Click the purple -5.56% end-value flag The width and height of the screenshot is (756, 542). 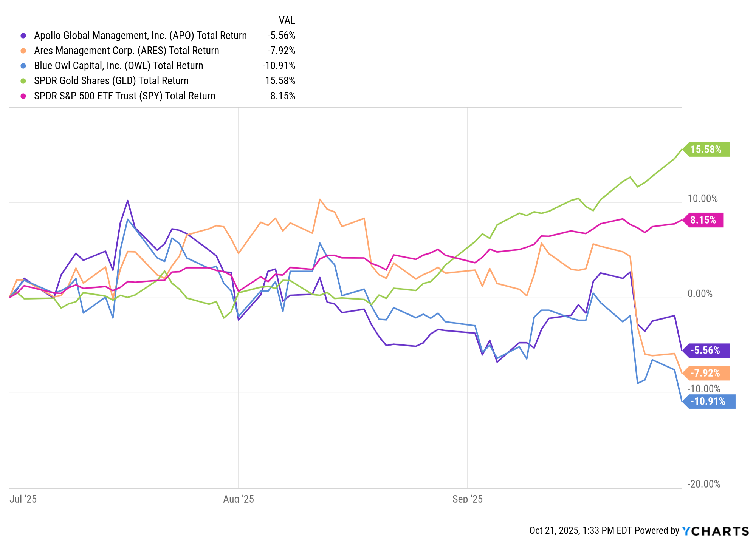(x=706, y=351)
